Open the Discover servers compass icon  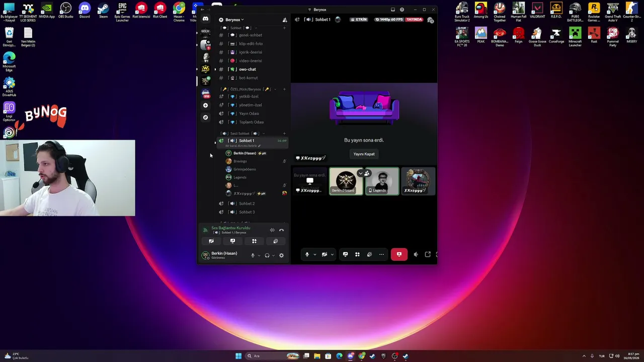[x=205, y=117]
